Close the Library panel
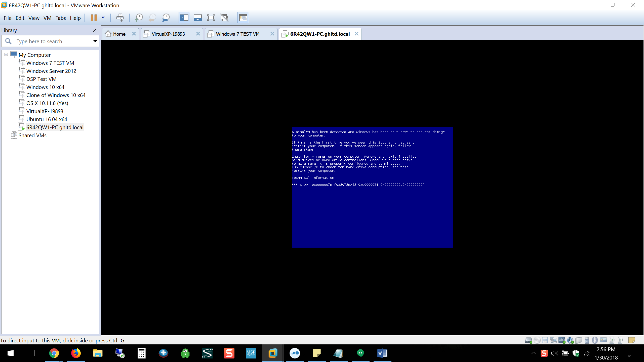Viewport: 644px width, 362px height. pyautogui.click(x=95, y=30)
